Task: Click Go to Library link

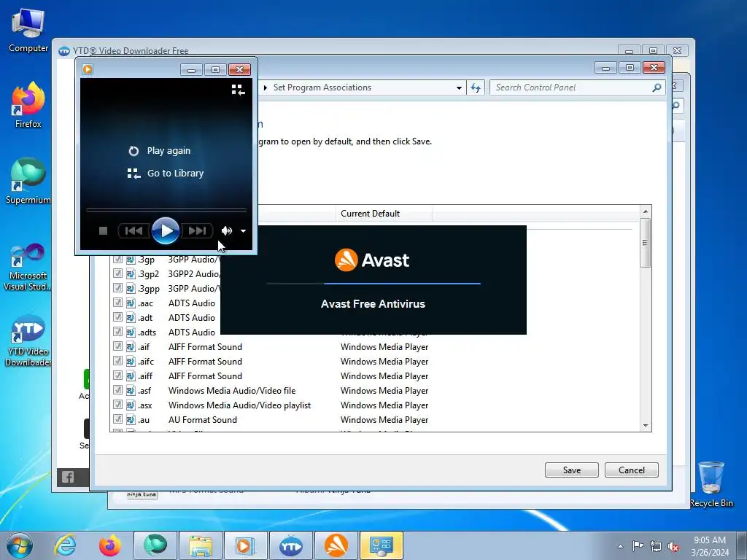Action: point(166,174)
